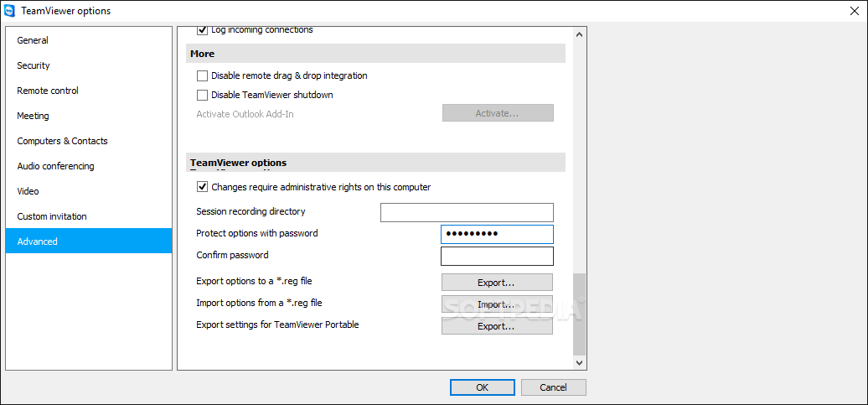The image size is (868, 405).
Task: Click the Session recording directory label
Action: (x=251, y=211)
